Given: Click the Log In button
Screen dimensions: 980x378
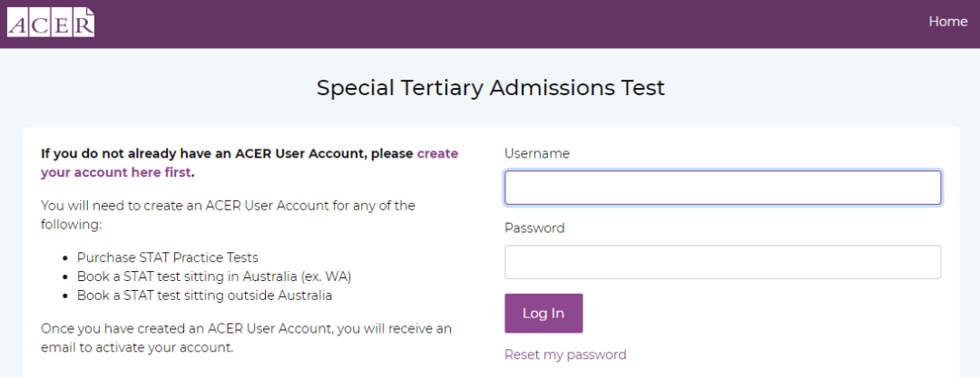Looking at the screenshot, I should 544,313.
